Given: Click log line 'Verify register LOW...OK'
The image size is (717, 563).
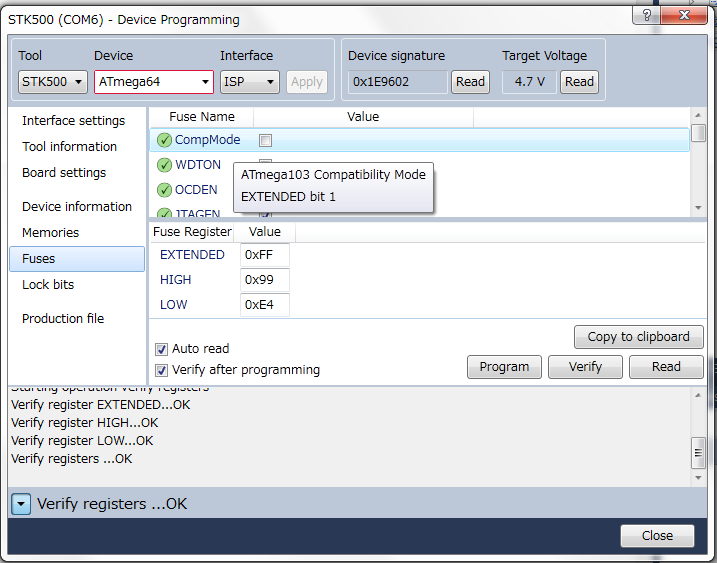Looking at the screenshot, I should (82, 441).
